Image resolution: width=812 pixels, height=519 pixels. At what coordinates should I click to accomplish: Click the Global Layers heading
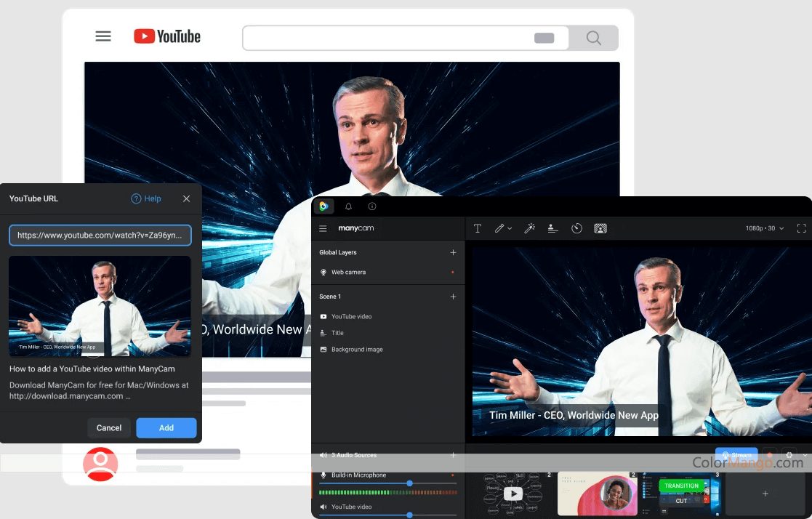[337, 252]
